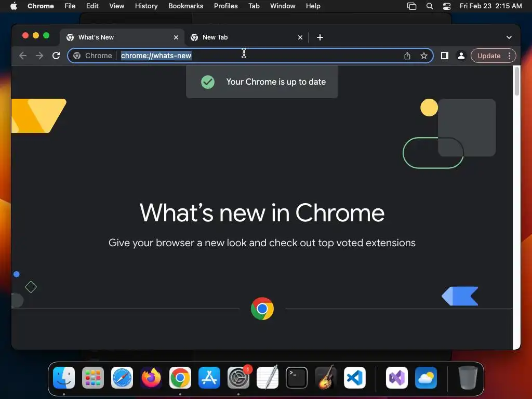Bookmark this page with the star icon
Image resolution: width=532 pixels, height=399 pixels.
424,56
